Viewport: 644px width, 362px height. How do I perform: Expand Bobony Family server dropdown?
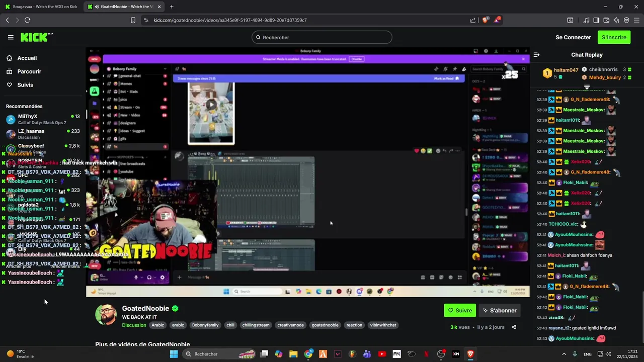tap(165, 69)
